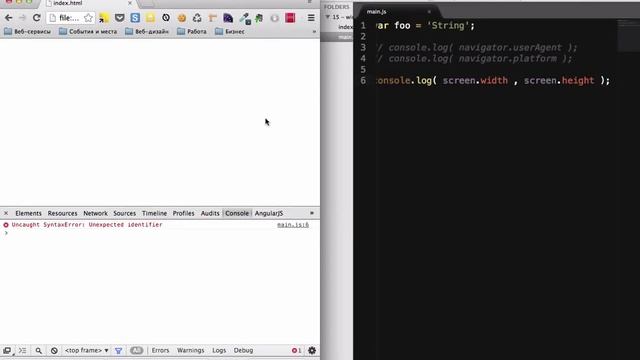
Task: Click gray circle extension icon
Action: [x=275, y=18]
